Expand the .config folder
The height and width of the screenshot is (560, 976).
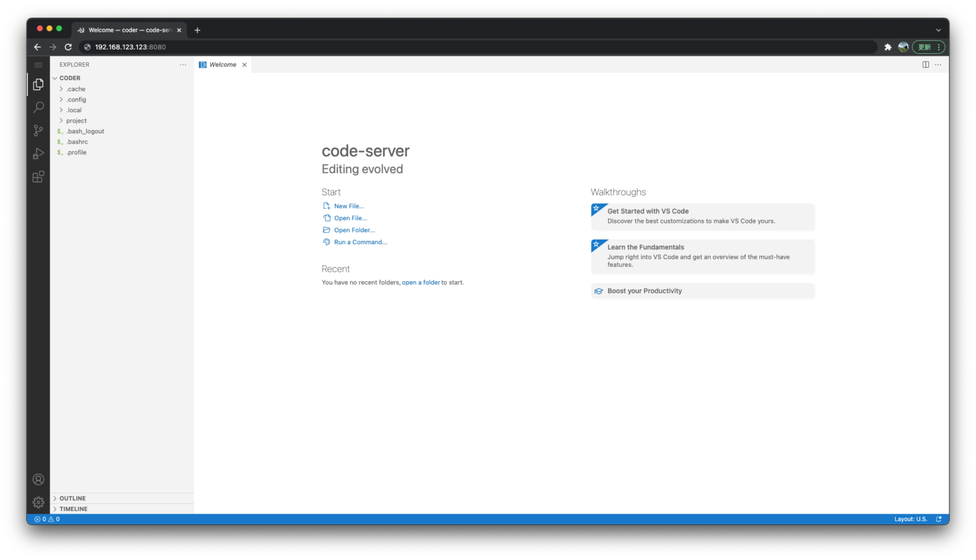pos(122,100)
